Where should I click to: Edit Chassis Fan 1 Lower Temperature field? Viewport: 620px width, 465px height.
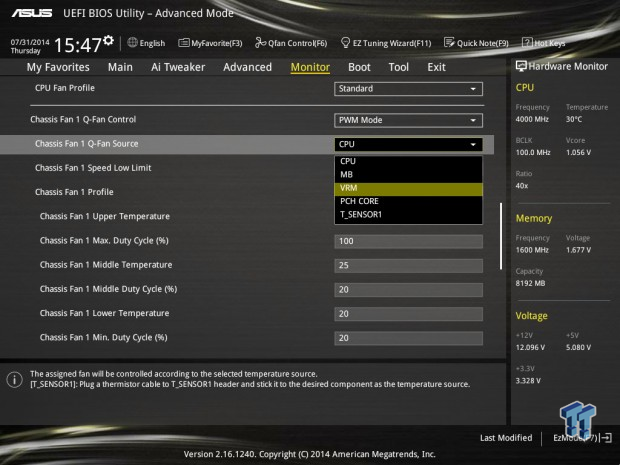tap(408, 314)
